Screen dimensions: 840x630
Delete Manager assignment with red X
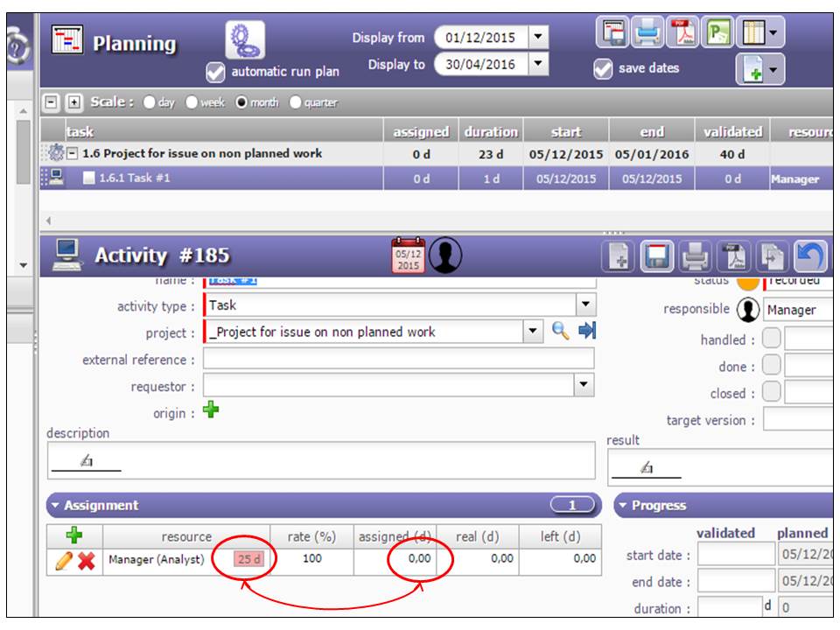87,561
